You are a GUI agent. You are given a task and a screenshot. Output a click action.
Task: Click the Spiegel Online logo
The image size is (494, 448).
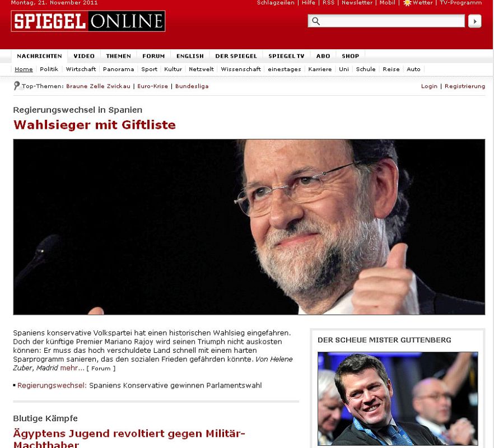(x=88, y=21)
